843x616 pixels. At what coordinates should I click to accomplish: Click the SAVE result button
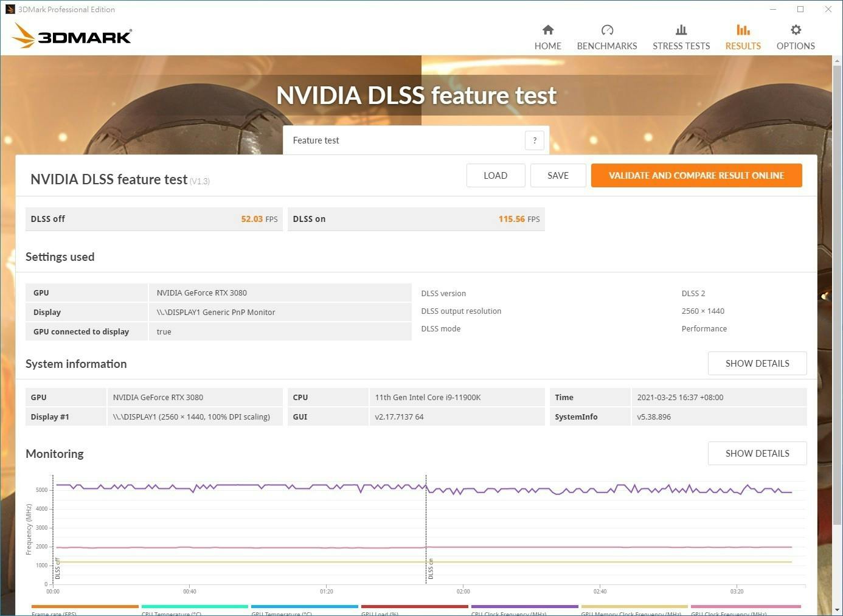[558, 176]
